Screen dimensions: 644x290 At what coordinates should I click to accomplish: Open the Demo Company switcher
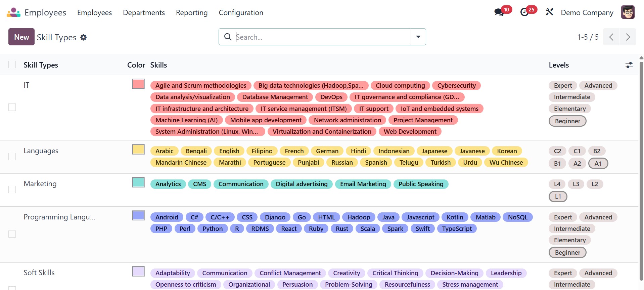coord(587,12)
